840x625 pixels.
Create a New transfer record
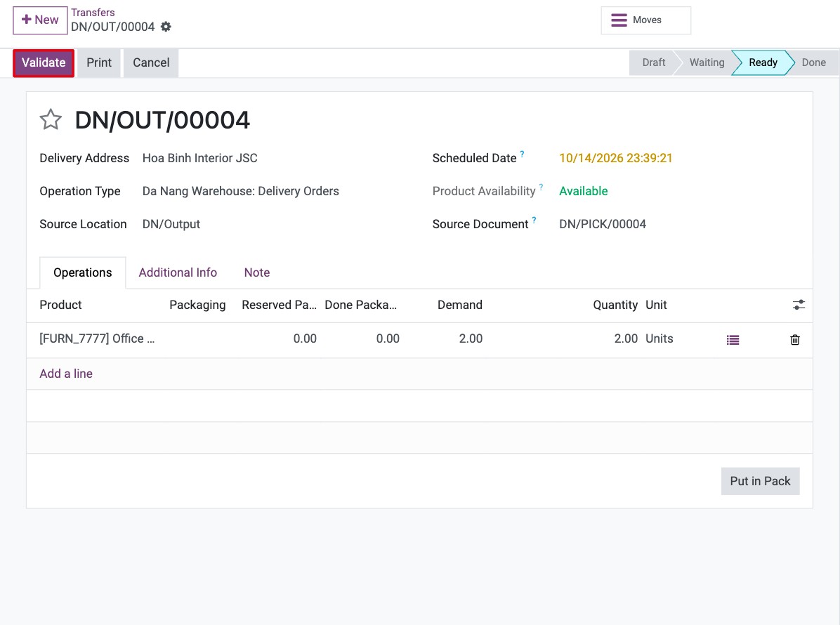tap(40, 20)
